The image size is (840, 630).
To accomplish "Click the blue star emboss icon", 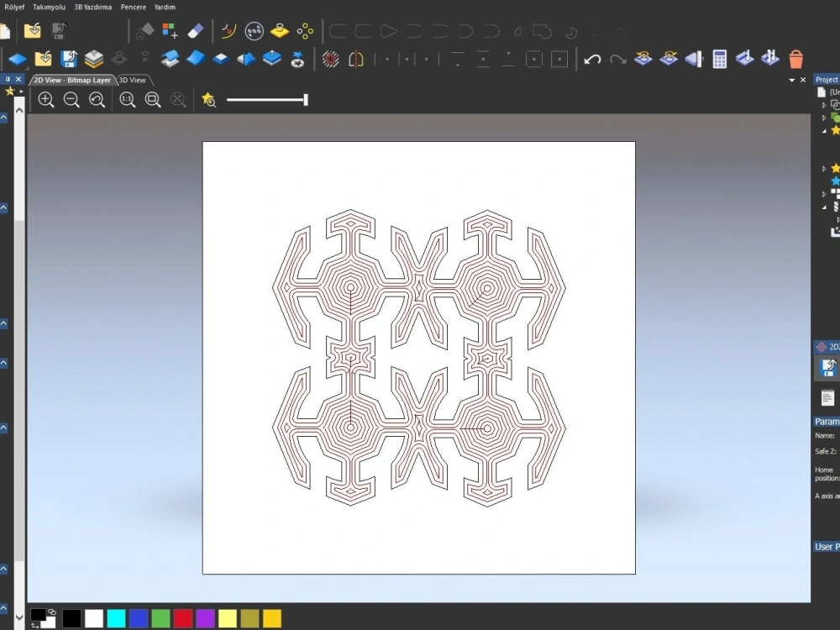I will coord(297,59).
